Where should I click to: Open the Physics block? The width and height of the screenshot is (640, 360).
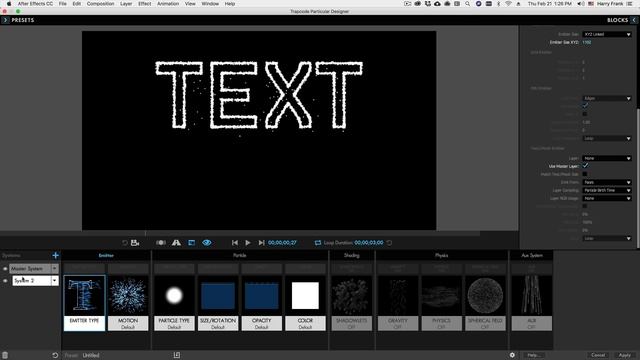[442, 303]
